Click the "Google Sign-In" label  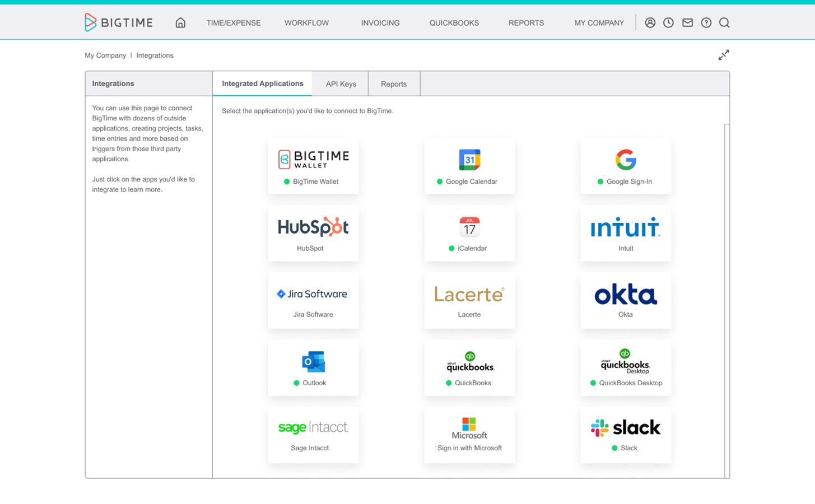(629, 181)
